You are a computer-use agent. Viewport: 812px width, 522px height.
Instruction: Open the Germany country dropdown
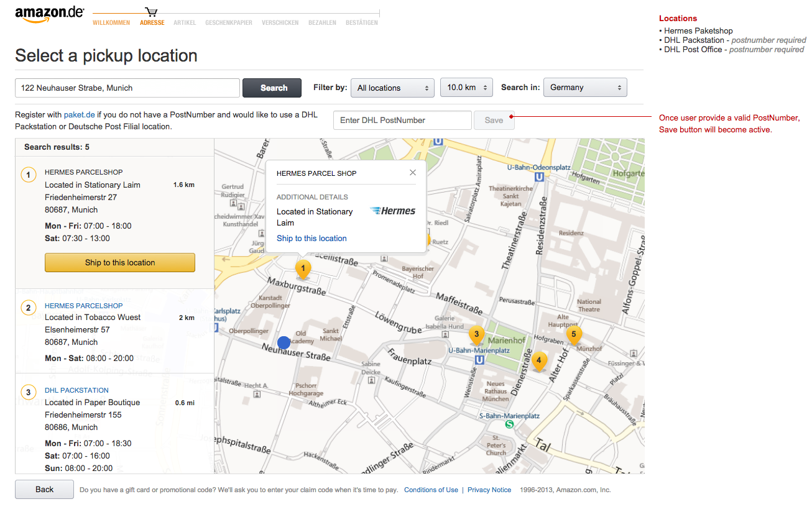585,88
